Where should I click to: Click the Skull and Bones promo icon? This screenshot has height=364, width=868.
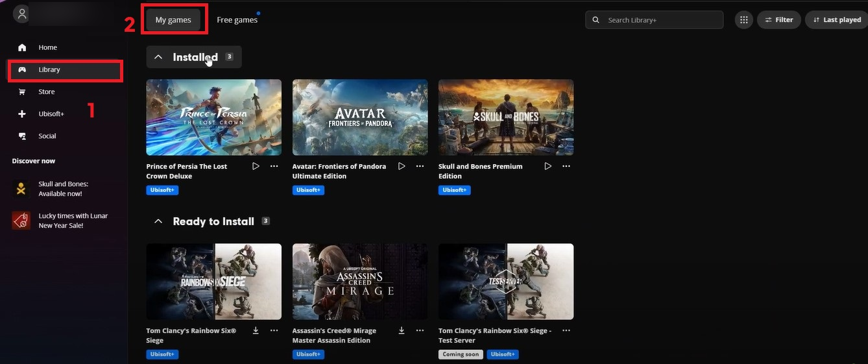21,189
